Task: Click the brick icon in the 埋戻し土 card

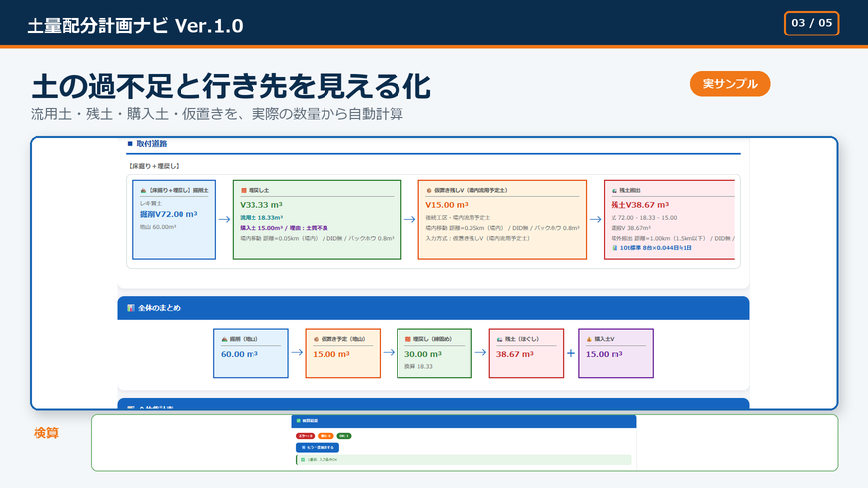Action: pos(243,190)
